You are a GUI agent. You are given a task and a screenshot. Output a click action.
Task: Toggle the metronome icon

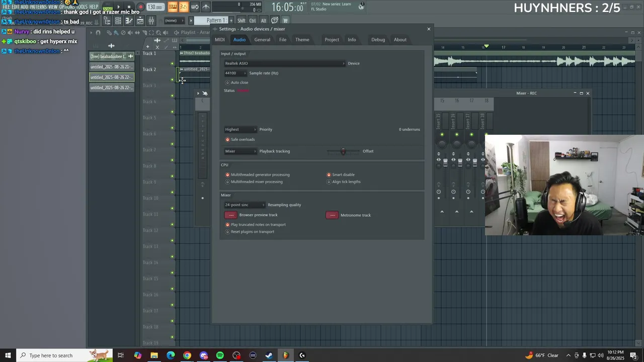(206, 7)
